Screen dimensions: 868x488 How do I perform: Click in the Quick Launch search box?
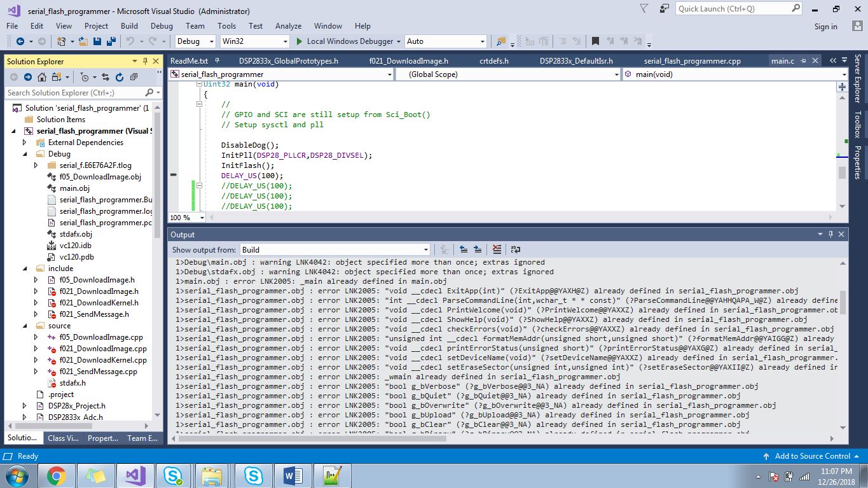(x=738, y=9)
